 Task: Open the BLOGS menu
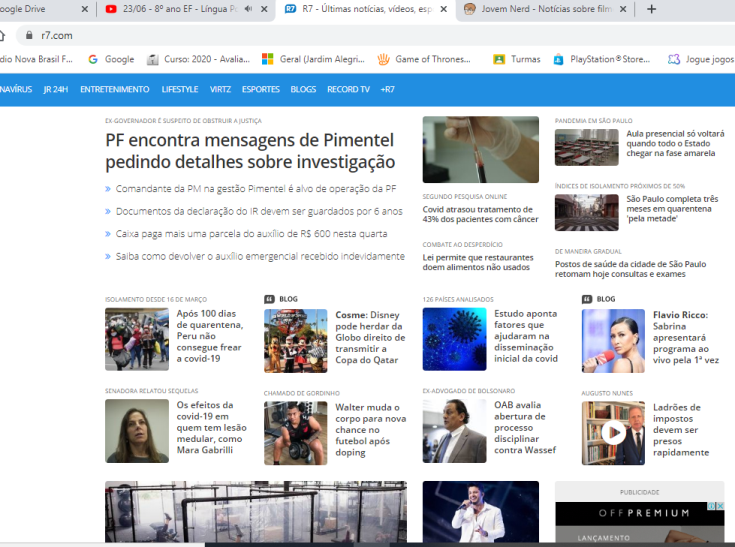pos(303,89)
